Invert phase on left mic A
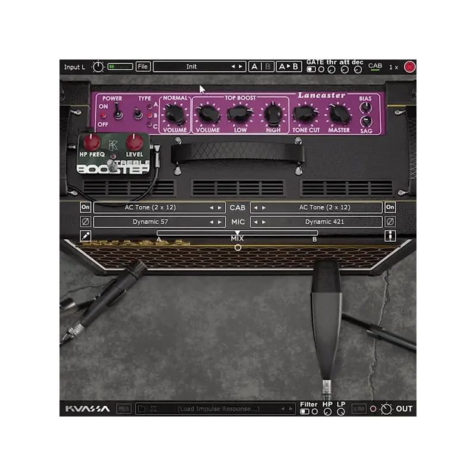This screenshot has height=476, width=476. (x=86, y=221)
